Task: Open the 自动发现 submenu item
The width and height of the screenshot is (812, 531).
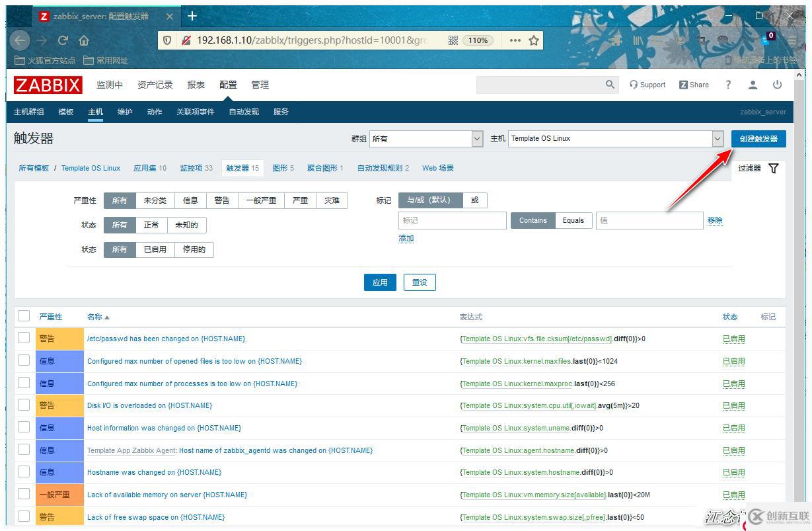Action: (244, 112)
